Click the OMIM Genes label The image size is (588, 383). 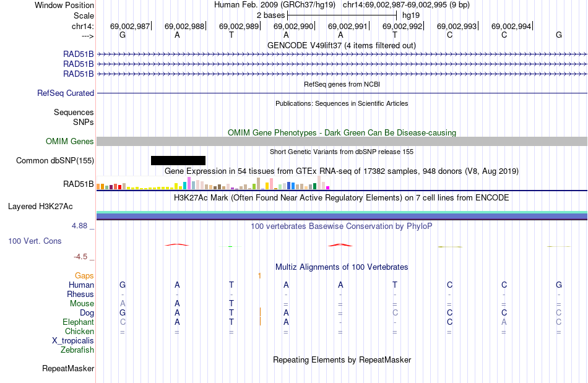69,141
